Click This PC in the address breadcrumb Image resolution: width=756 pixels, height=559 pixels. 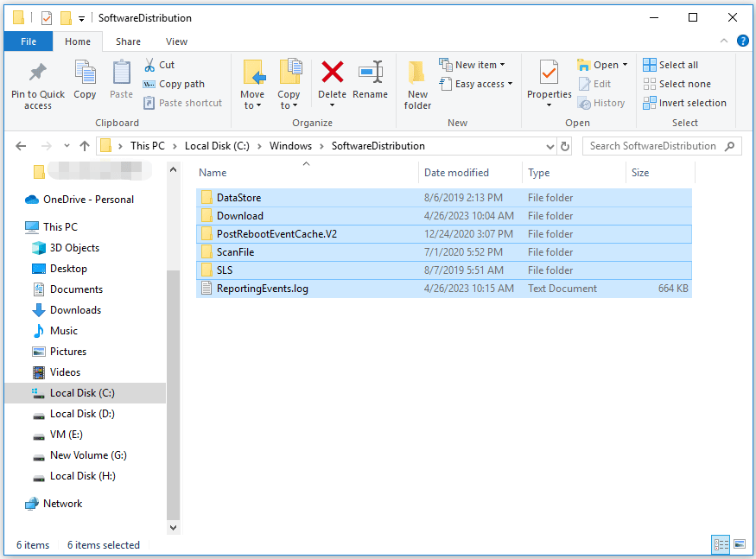tap(148, 146)
